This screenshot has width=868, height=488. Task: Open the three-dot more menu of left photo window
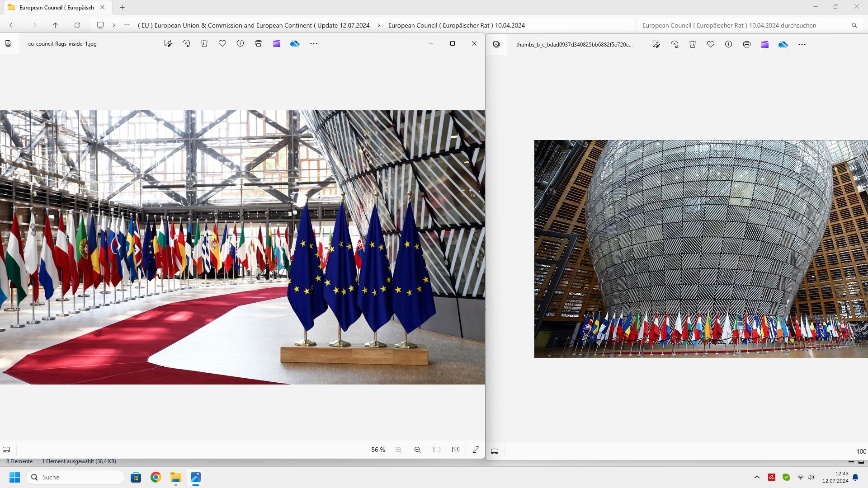[314, 44]
